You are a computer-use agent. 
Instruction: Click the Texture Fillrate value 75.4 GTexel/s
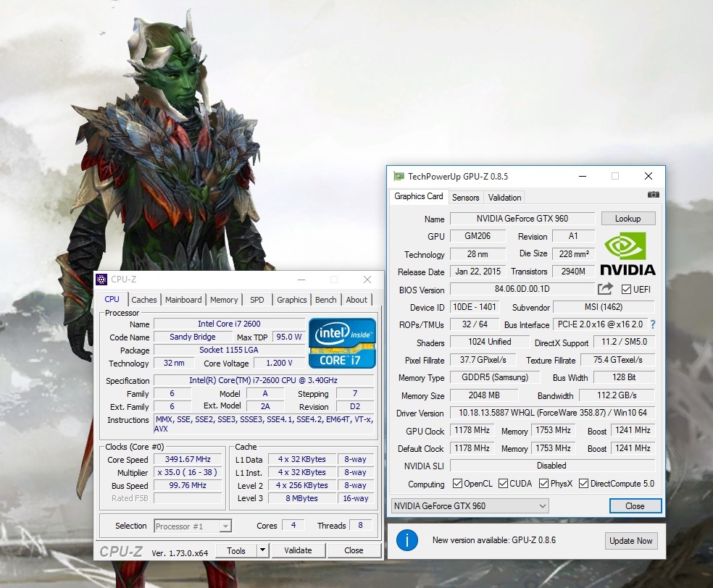(x=618, y=360)
